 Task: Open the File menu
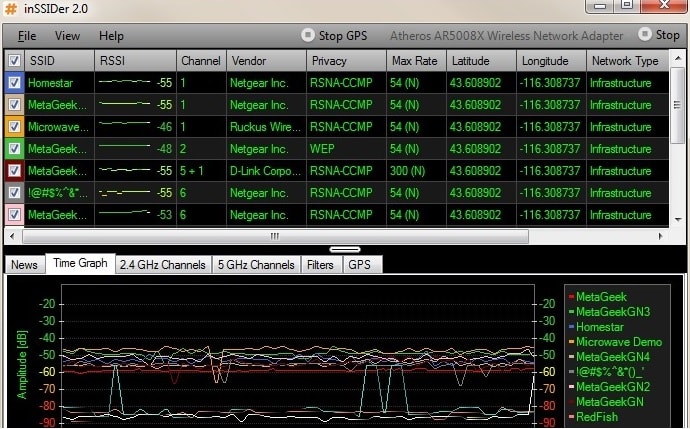click(27, 36)
